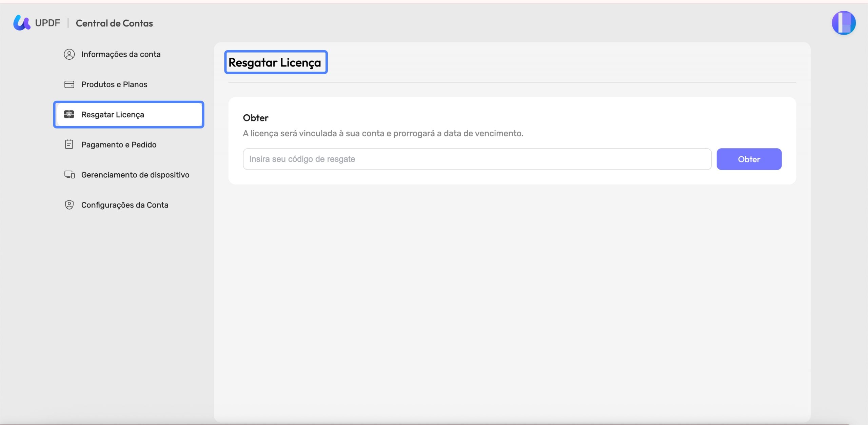Focus the código de resgate input field

477,159
